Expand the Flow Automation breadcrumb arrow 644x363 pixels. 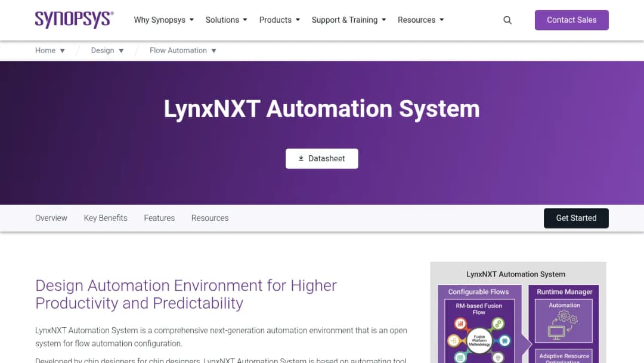(x=214, y=51)
